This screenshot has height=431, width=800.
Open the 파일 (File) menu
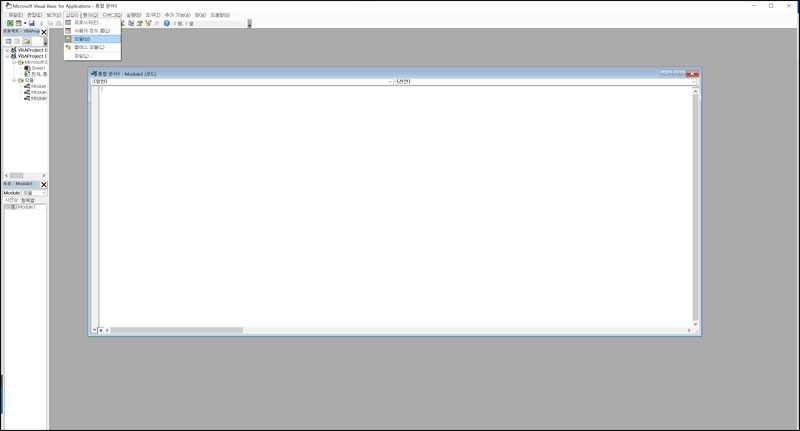[15, 15]
